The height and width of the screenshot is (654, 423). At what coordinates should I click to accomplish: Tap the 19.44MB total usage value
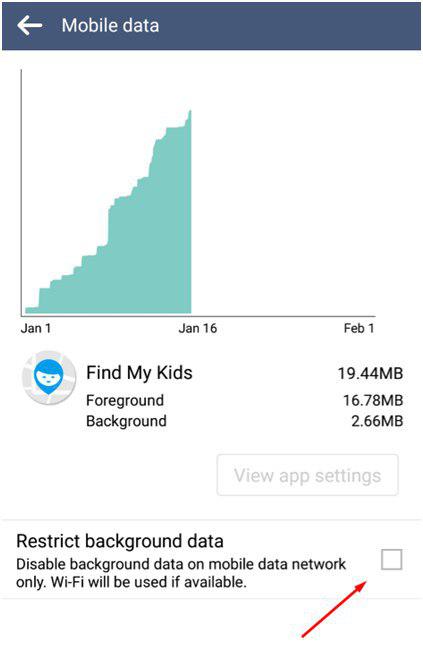coord(370,373)
